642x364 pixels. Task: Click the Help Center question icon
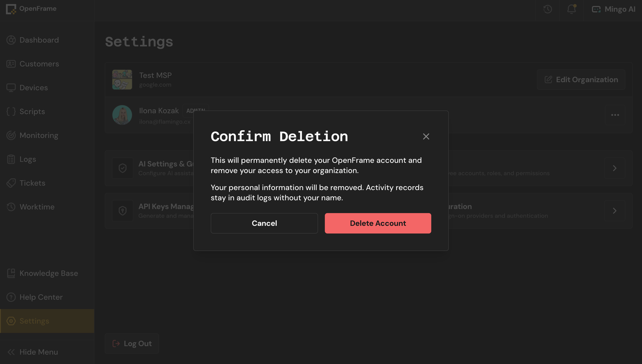click(x=11, y=297)
